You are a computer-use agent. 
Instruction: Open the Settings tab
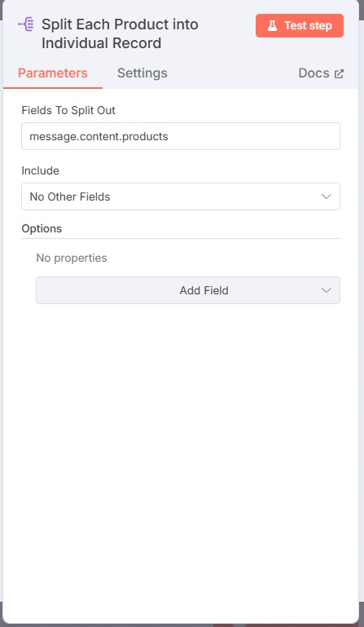click(143, 73)
